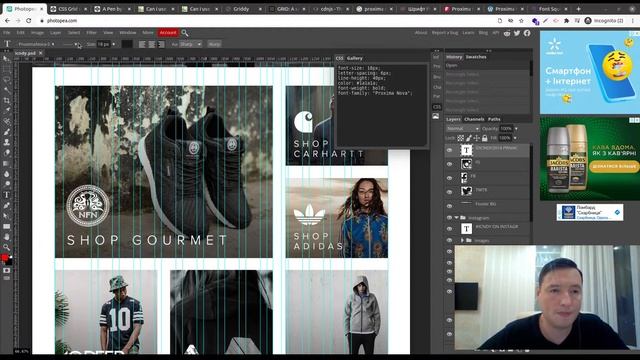Expand the Images folder

[x=462, y=240]
